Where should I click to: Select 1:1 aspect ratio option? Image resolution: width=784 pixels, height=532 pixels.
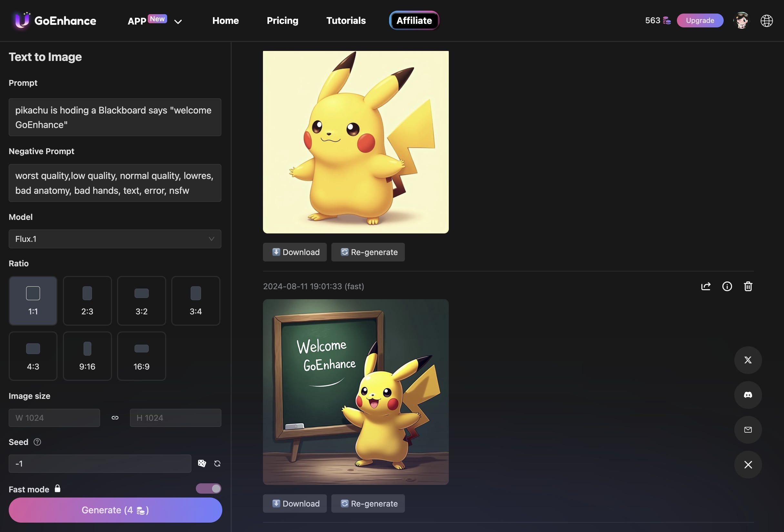[x=33, y=300]
